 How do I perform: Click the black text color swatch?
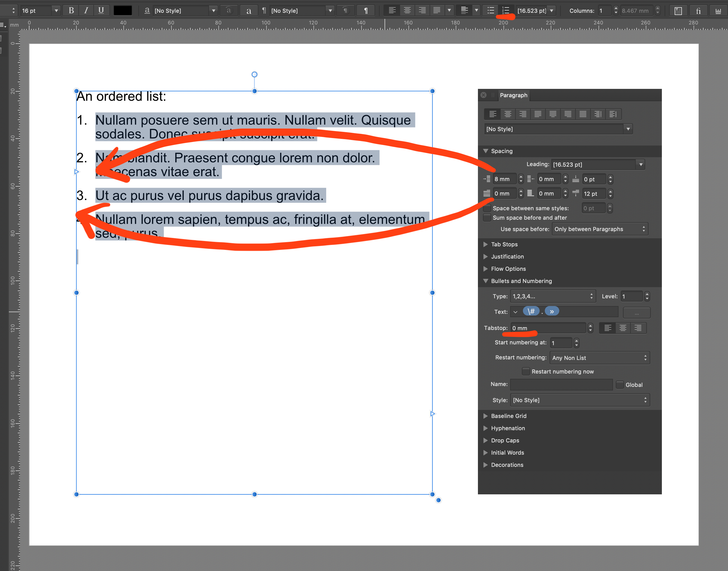(123, 10)
